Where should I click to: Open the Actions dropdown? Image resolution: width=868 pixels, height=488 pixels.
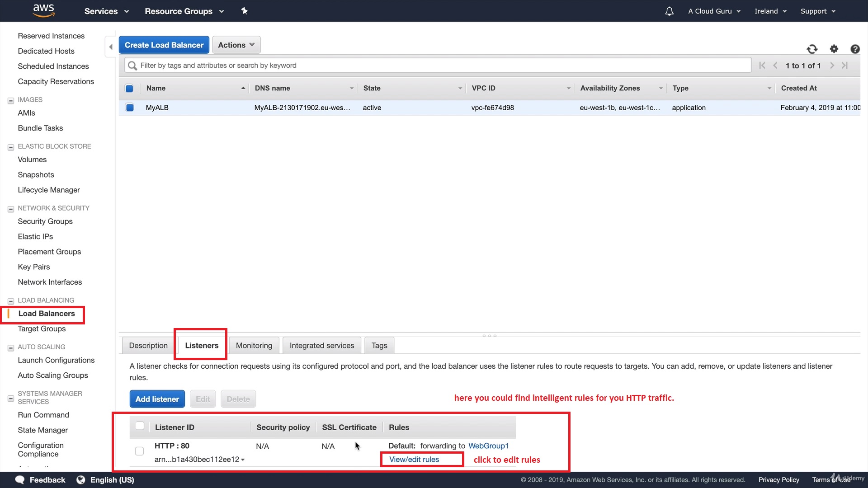(x=236, y=45)
